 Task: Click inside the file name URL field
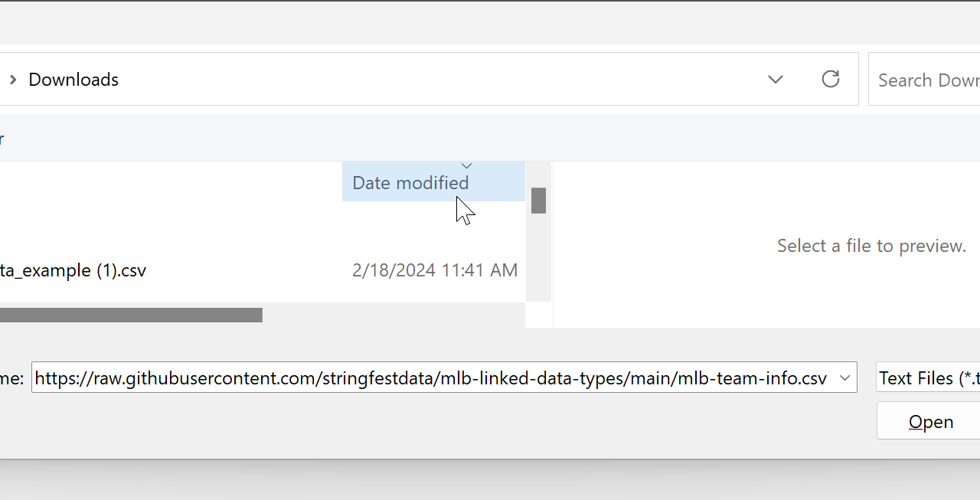pyautogui.click(x=430, y=378)
